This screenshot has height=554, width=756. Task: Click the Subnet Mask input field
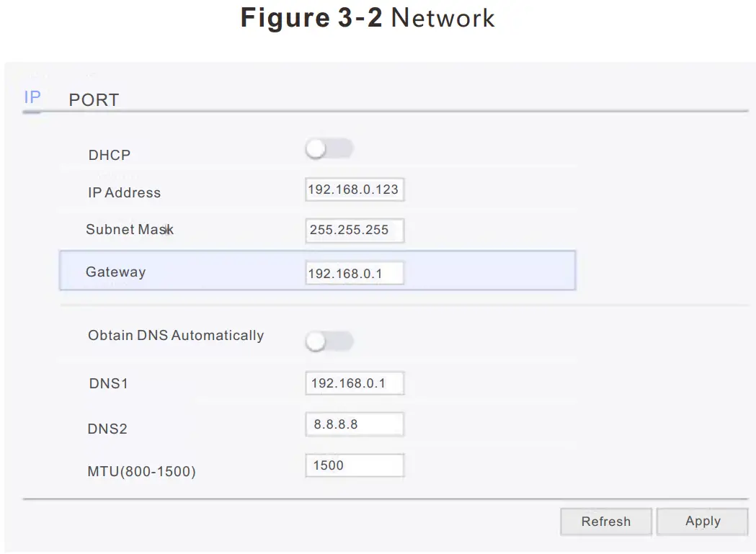pyautogui.click(x=354, y=231)
